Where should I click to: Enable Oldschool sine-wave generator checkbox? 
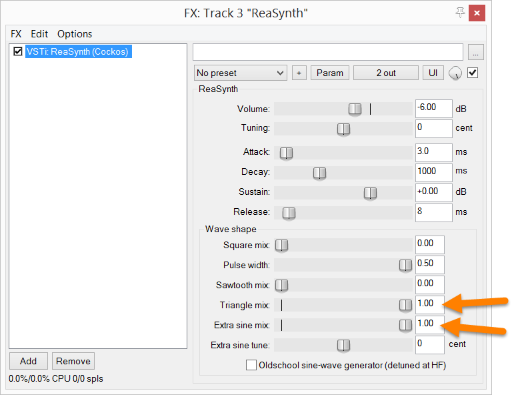click(x=251, y=365)
